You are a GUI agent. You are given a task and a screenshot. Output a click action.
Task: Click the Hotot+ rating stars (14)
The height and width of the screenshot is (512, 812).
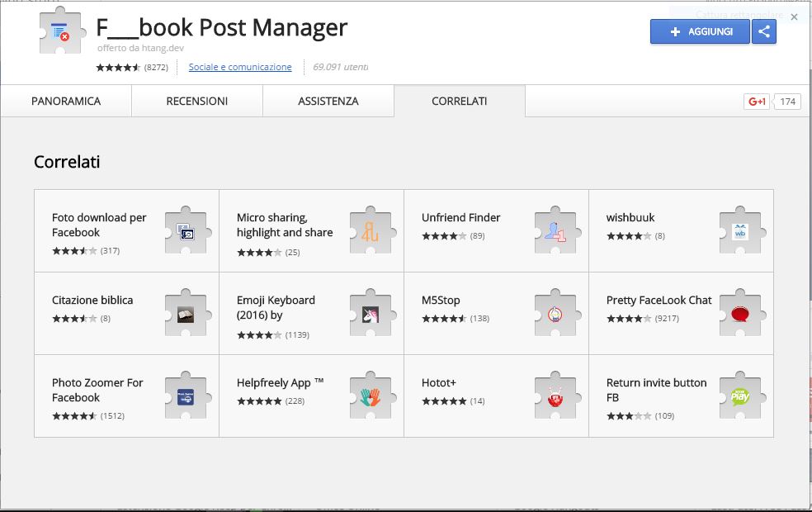tap(453, 401)
